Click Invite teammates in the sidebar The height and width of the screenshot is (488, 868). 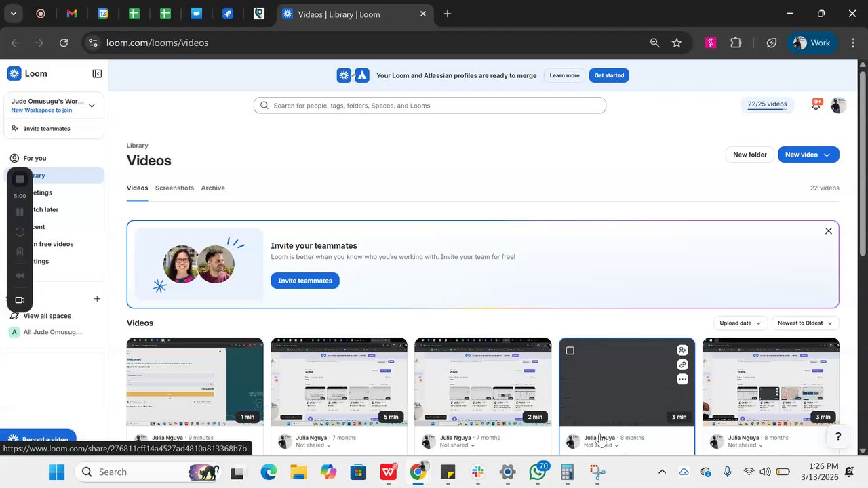(47, 129)
